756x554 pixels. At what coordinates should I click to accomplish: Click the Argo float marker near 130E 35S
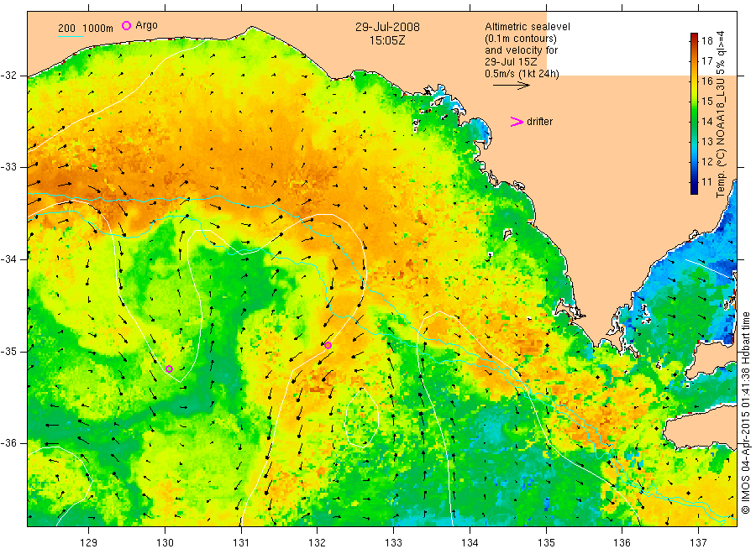(169, 369)
